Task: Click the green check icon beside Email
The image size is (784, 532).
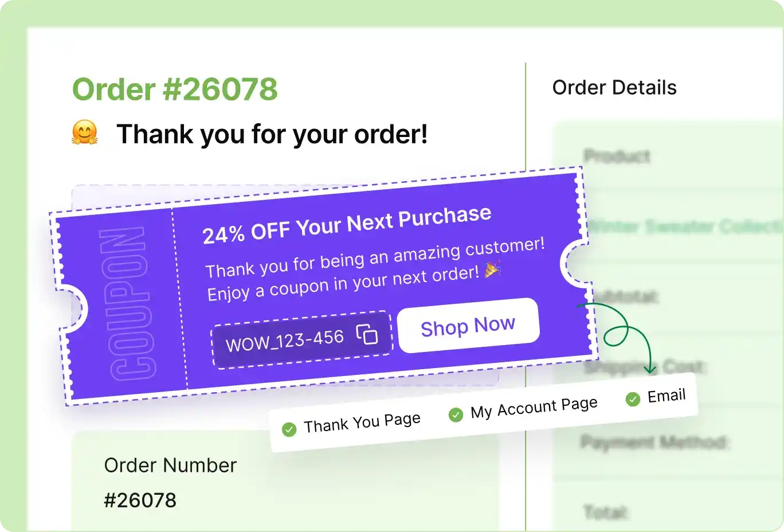Action: pyautogui.click(x=633, y=399)
